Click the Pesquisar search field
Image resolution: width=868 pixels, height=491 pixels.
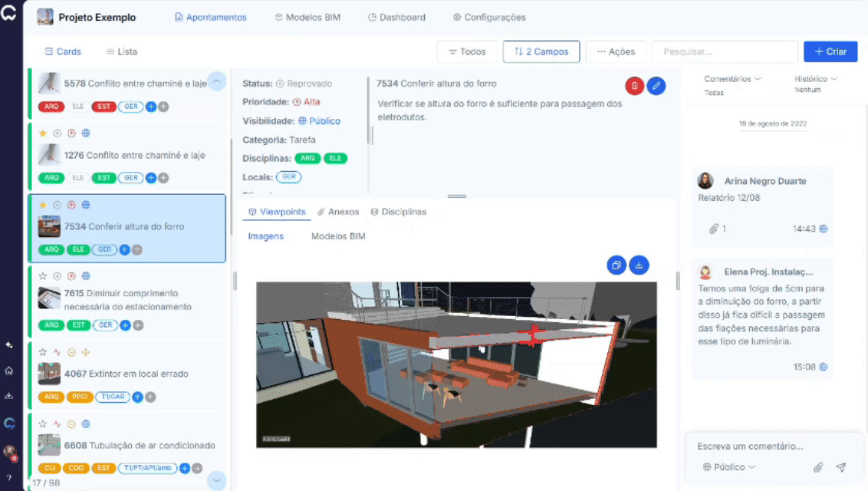pyautogui.click(x=725, y=51)
